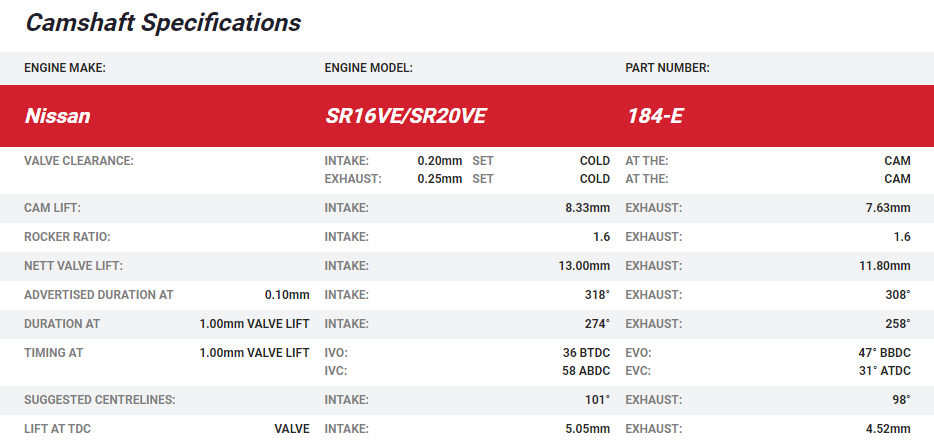Click the PART NUMBER column header
This screenshot has height=443, width=934.
pos(667,68)
